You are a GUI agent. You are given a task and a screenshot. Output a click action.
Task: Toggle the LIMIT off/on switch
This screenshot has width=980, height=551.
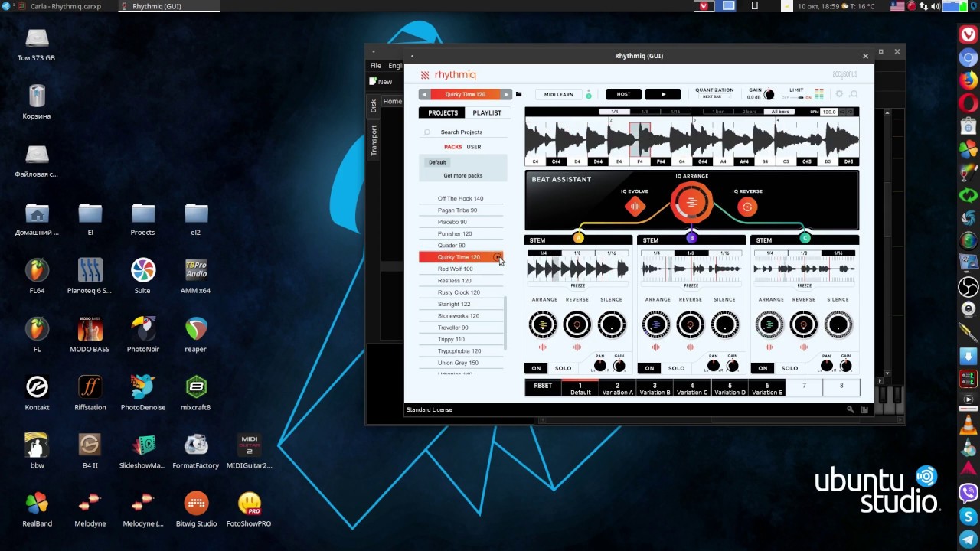[796, 98]
